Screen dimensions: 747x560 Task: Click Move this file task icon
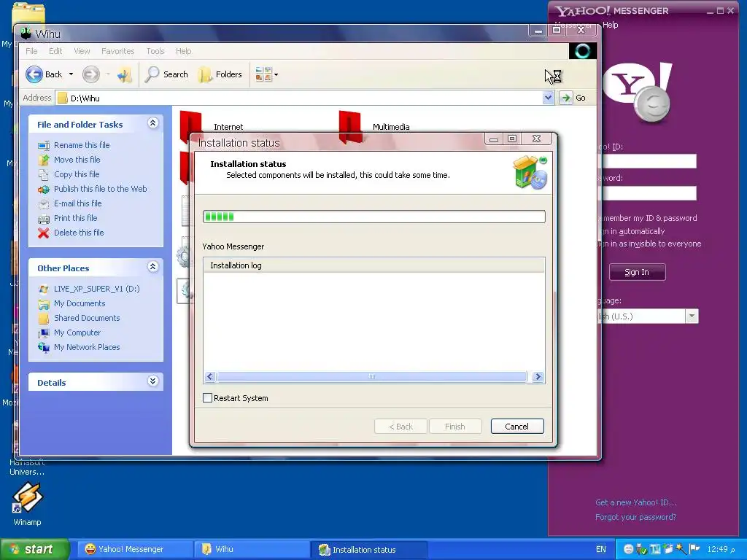pyautogui.click(x=43, y=160)
